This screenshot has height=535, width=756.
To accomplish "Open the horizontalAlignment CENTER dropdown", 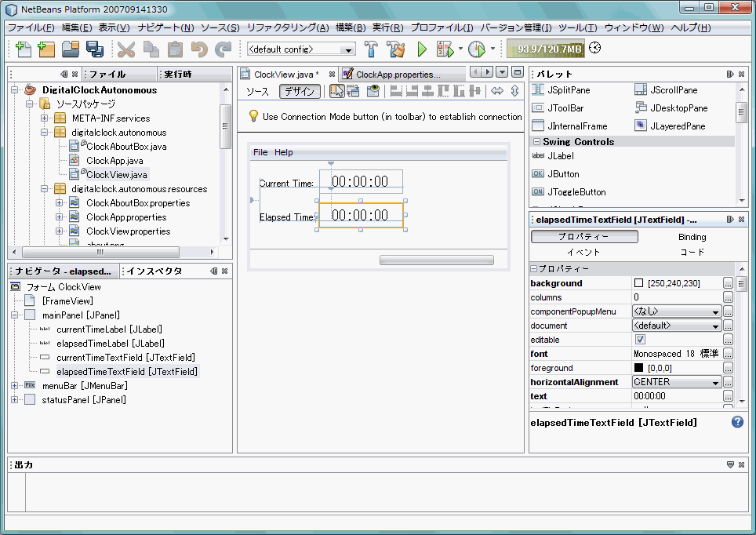I will [x=677, y=382].
